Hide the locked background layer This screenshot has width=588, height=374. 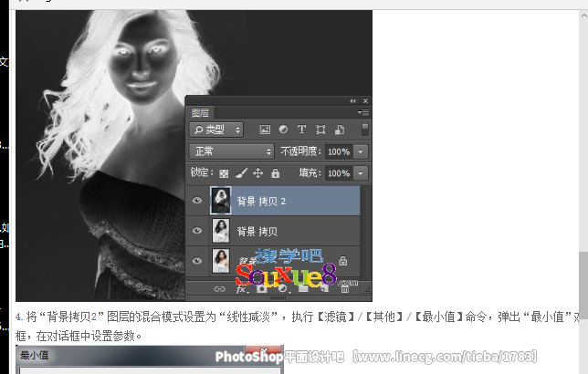[197, 261]
